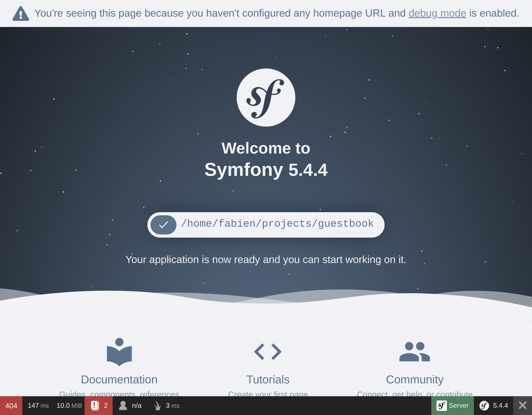Open the red logger panel showing 2 errors
532x415 pixels.
click(99, 405)
